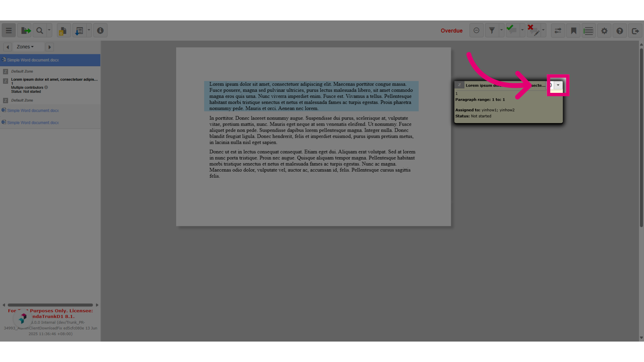Select the second Default Zone item

click(22, 100)
